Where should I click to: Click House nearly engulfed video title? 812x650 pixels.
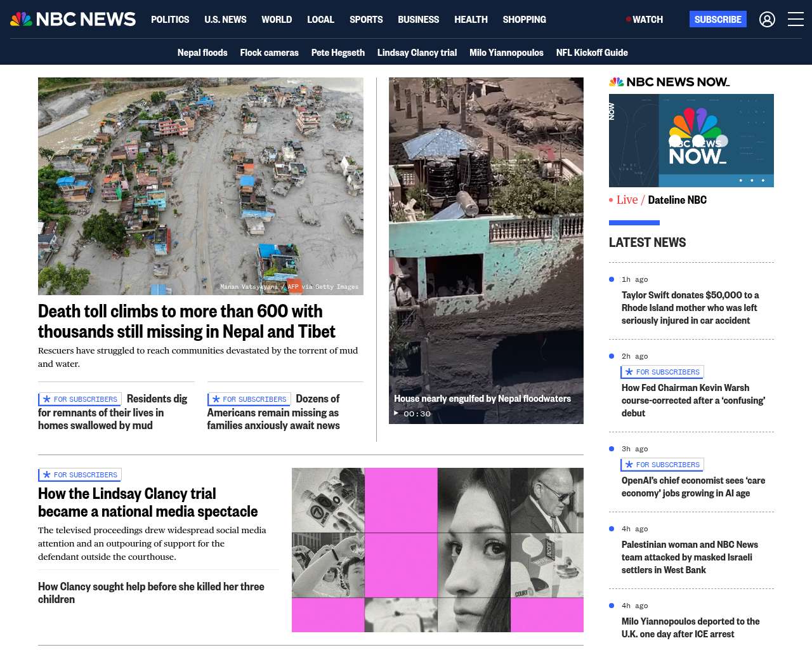tap(482, 399)
